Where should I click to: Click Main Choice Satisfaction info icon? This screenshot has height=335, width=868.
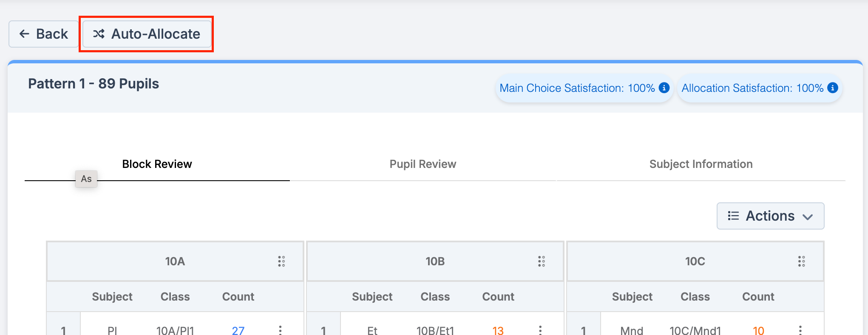coord(664,88)
